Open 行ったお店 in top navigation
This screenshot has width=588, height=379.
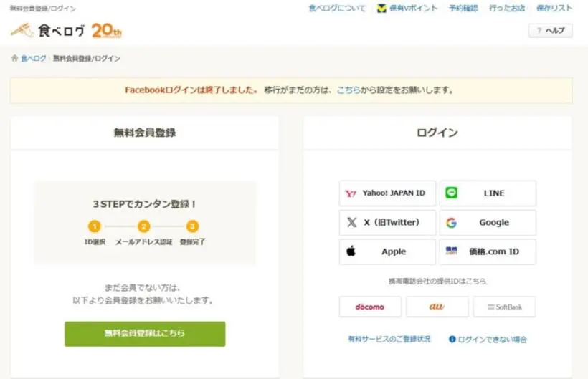tap(507, 9)
